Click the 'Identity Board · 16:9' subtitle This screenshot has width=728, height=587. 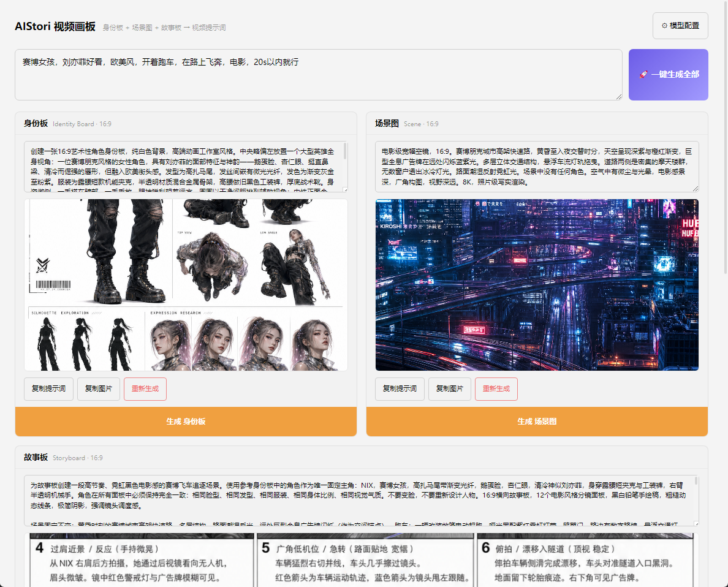pos(82,124)
